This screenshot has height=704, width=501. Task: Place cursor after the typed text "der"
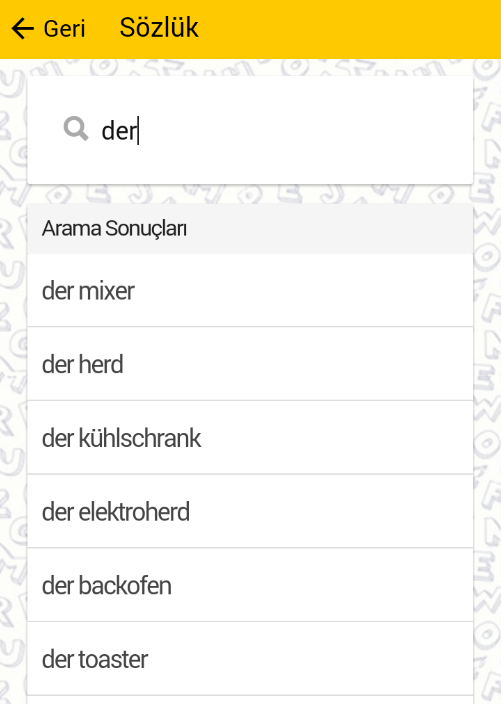tap(139, 131)
